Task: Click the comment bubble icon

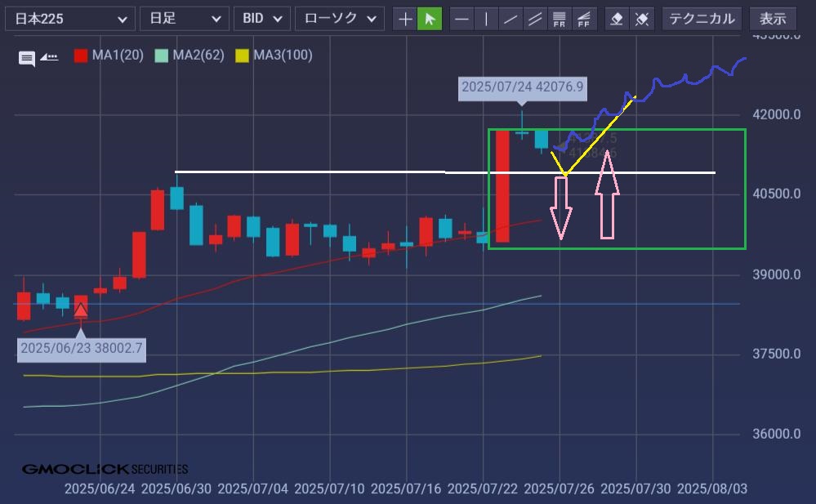Action: click(x=27, y=58)
